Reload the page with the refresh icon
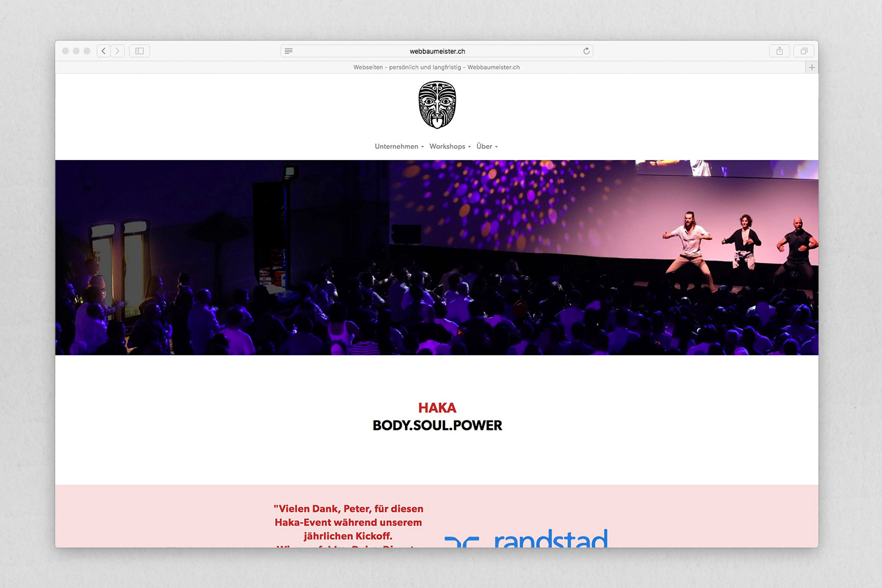882x588 pixels. coord(586,51)
